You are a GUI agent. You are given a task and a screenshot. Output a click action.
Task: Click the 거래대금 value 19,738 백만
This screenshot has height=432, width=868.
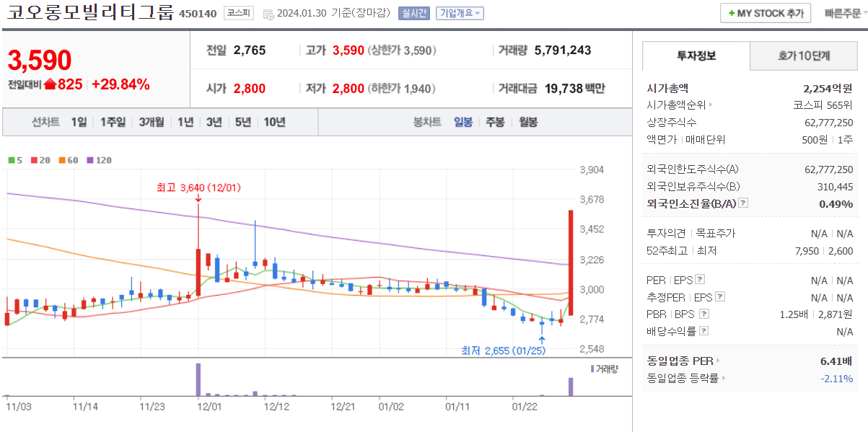(575, 88)
